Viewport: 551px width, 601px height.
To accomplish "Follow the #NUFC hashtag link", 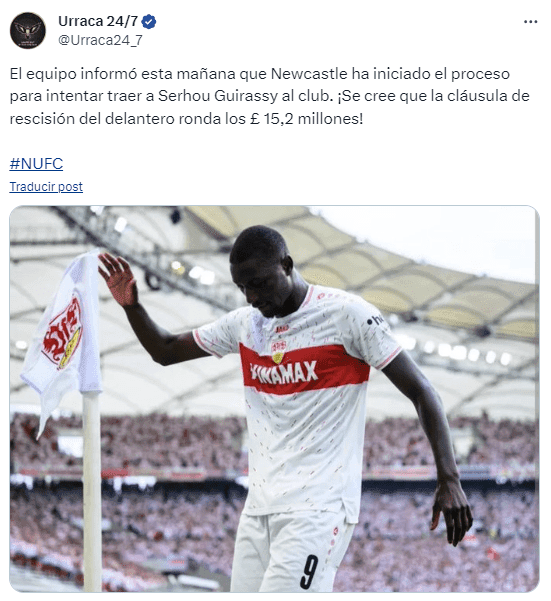I will 36,164.
